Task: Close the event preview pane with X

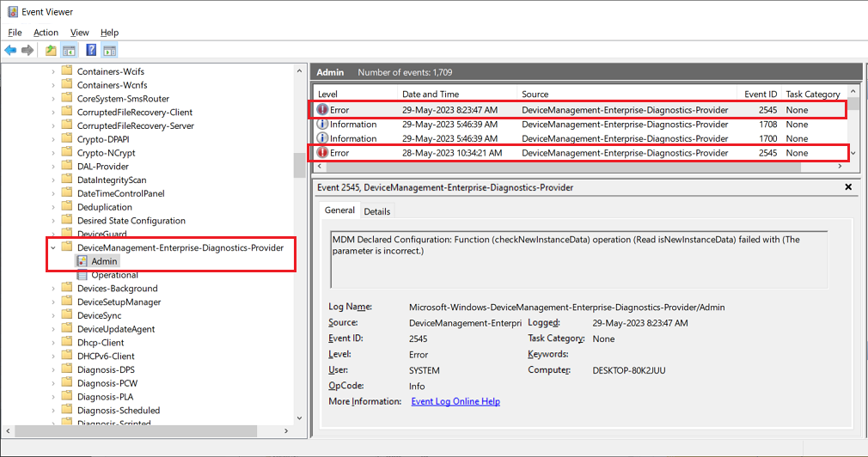Action: click(x=848, y=187)
